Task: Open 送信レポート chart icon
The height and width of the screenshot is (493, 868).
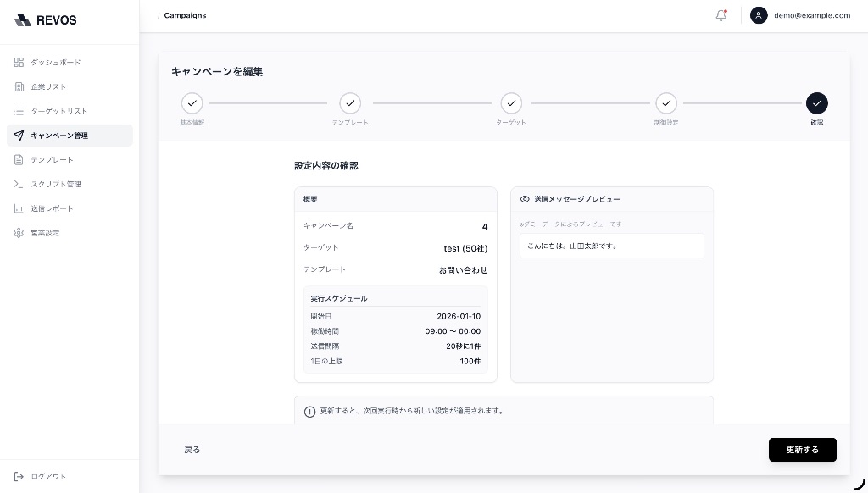Action: [x=19, y=208]
